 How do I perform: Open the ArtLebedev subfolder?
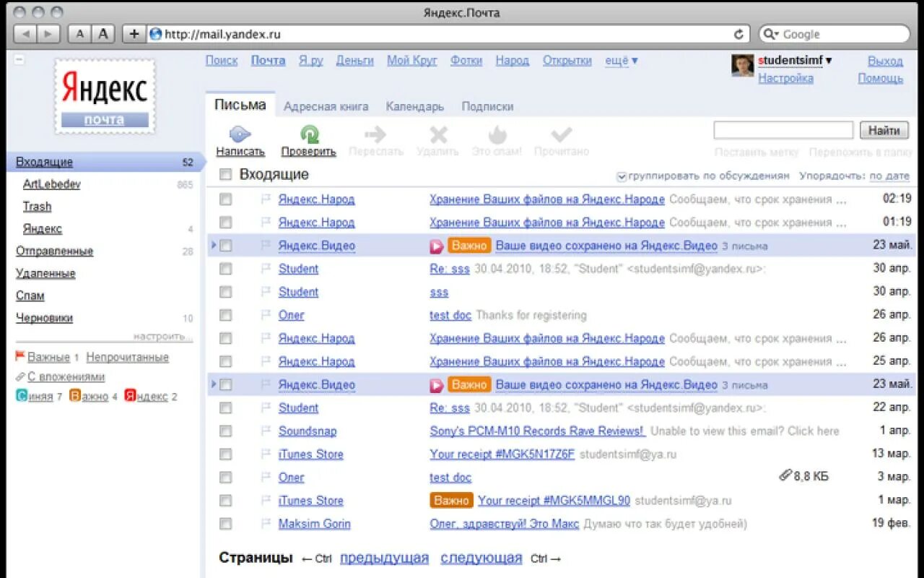[x=51, y=184]
